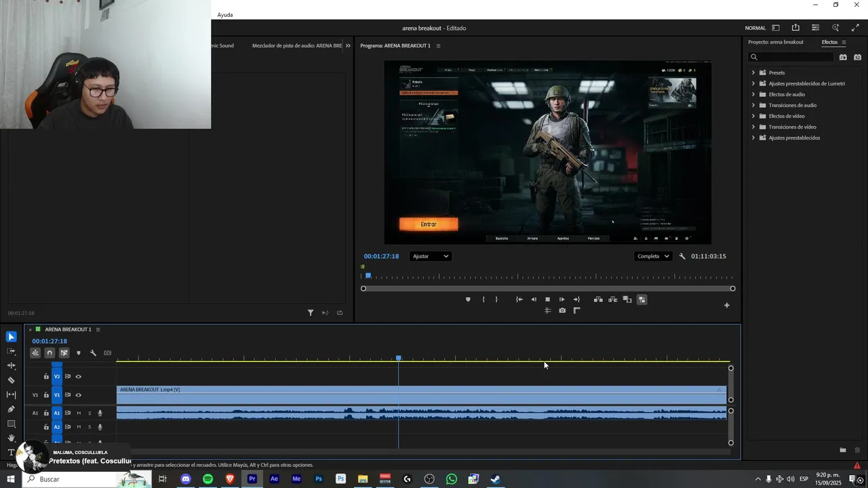
Task: Click the captions track options CC icon
Action: click(x=107, y=353)
